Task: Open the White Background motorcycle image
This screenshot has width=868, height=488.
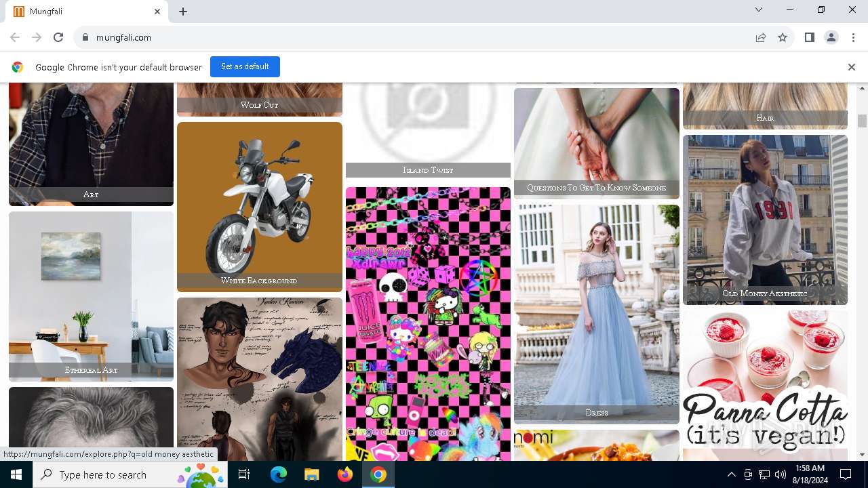Action: coord(260,206)
